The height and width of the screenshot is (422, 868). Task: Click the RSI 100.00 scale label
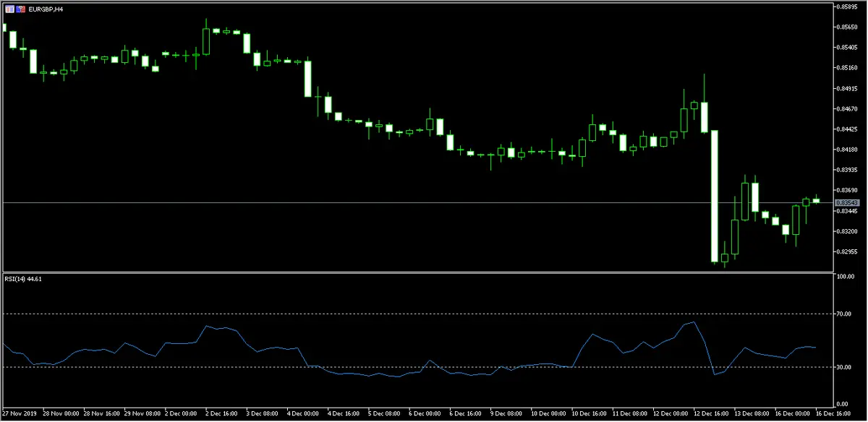click(x=846, y=277)
